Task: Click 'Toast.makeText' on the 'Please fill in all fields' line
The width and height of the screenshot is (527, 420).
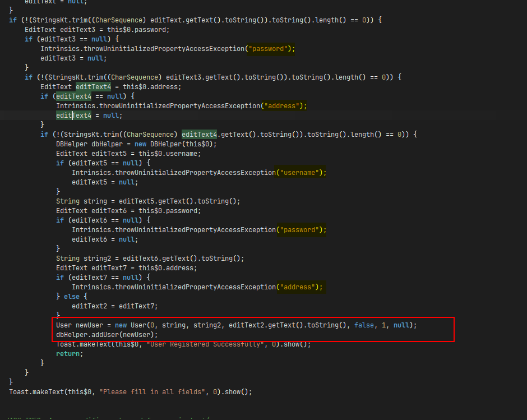Action: coord(36,392)
